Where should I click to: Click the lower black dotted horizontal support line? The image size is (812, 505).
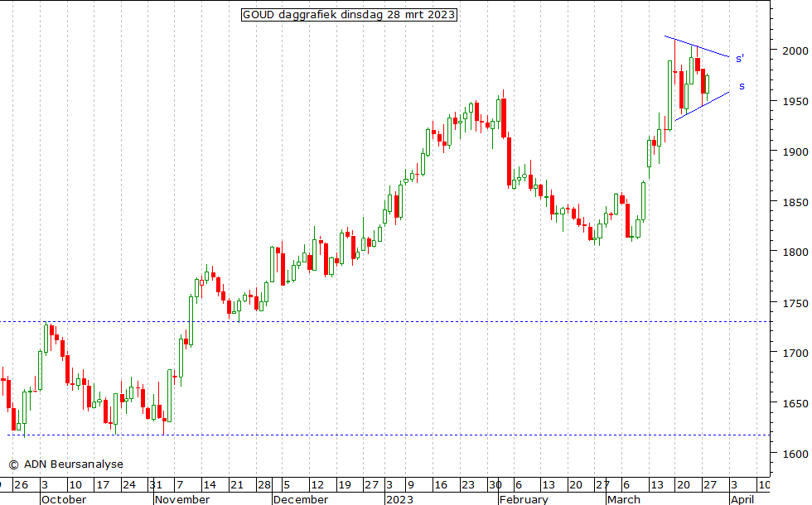click(331, 434)
